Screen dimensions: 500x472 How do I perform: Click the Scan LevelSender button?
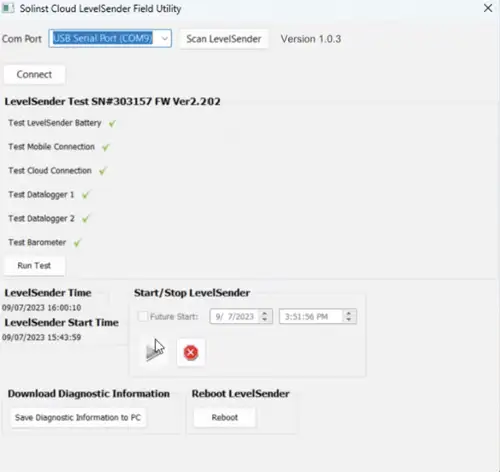pos(224,39)
